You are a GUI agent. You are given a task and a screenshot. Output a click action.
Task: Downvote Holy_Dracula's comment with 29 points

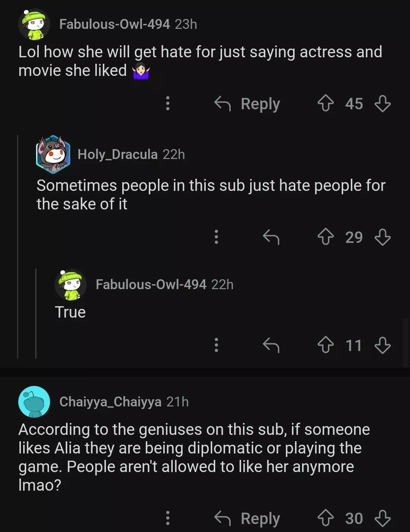[x=382, y=237]
